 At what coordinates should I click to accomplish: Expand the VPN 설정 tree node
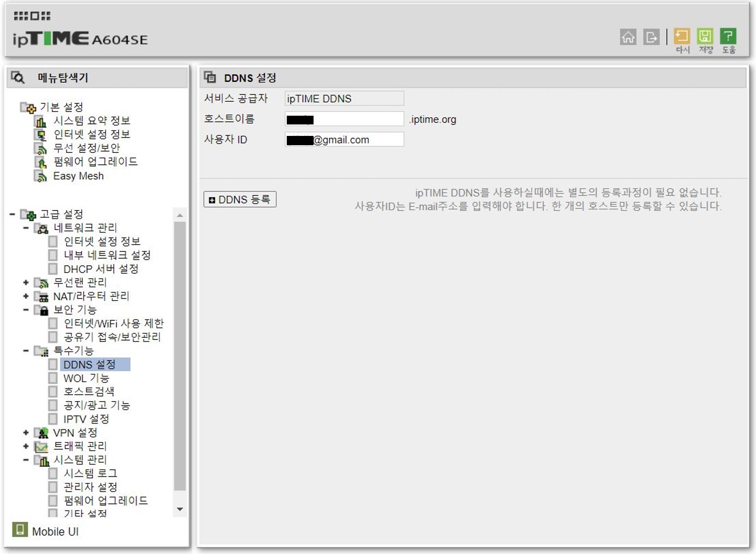(x=26, y=433)
